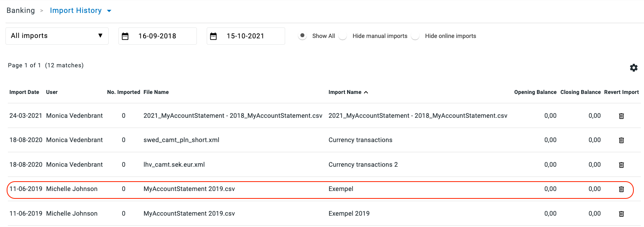Click the Opening Balance column header

point(535,92)
